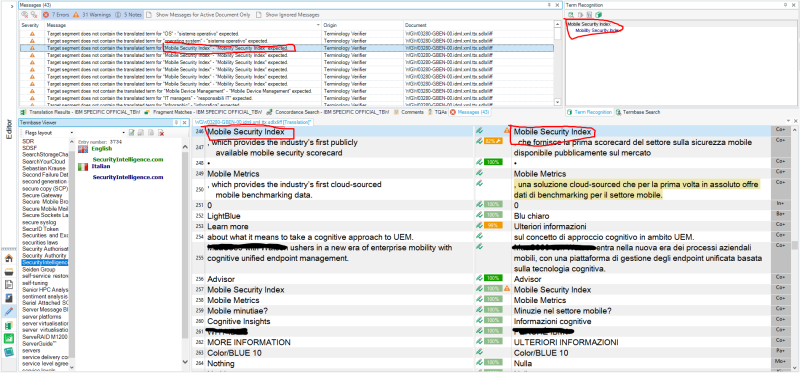Click the status icon of segment 250

(479, 183)
